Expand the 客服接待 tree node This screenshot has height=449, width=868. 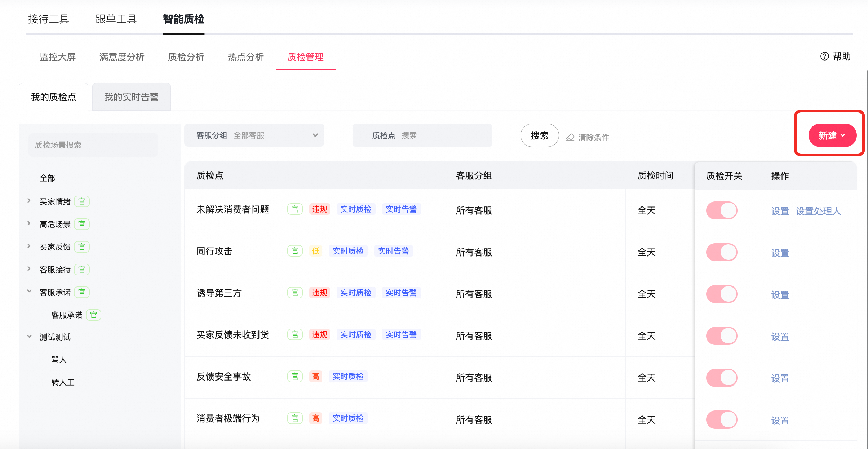coord(29,269)
